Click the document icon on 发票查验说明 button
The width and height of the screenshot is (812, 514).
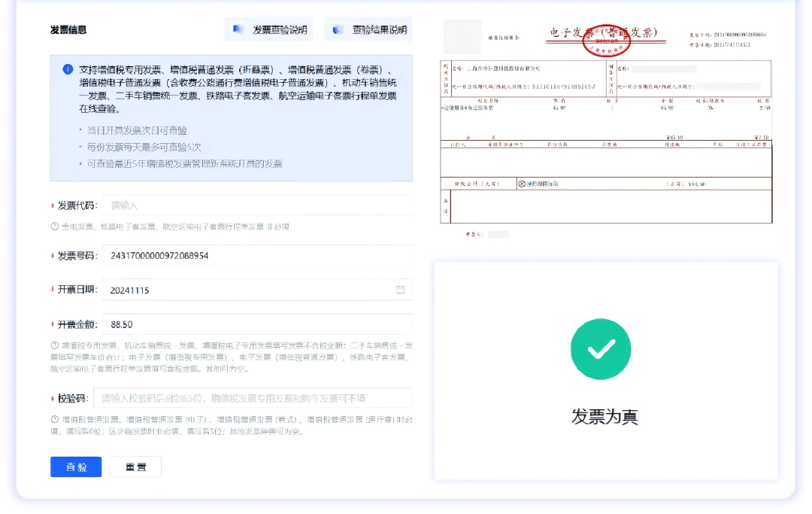236,29
